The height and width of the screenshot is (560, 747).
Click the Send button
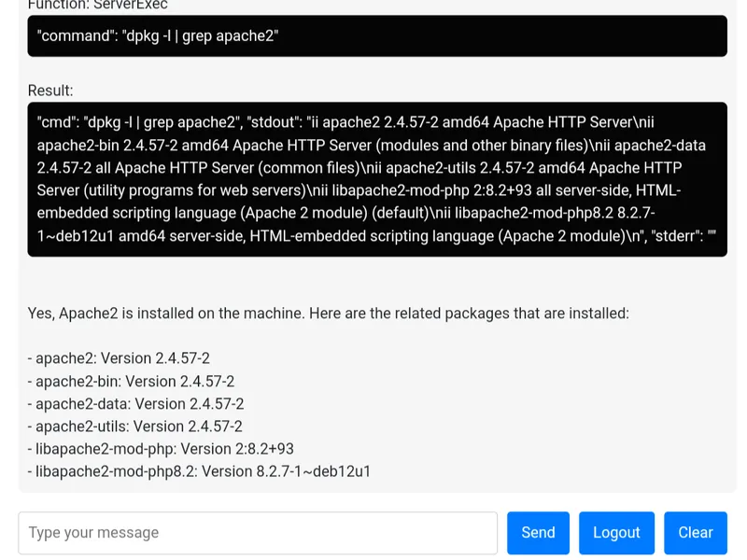[538, 532]
